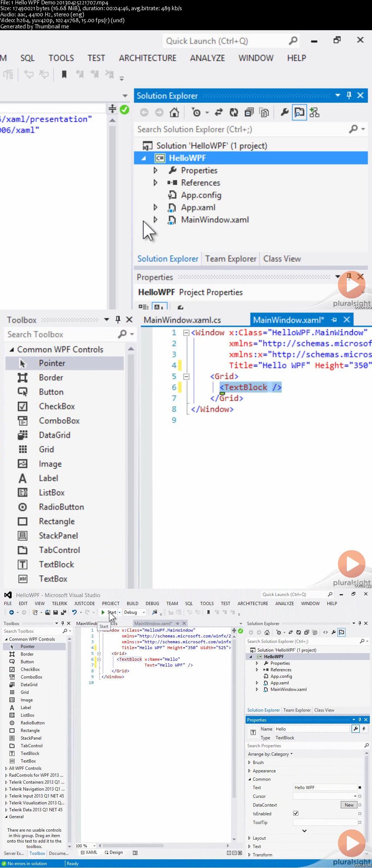Open the TELERIK menu
The height and width of the screenshot is (868, 372).
click(60, 604)
